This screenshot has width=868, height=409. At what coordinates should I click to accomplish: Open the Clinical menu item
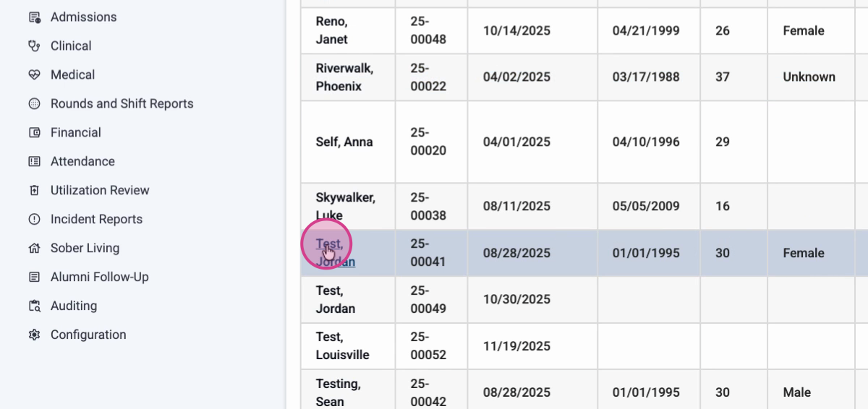tap(71, 46)
